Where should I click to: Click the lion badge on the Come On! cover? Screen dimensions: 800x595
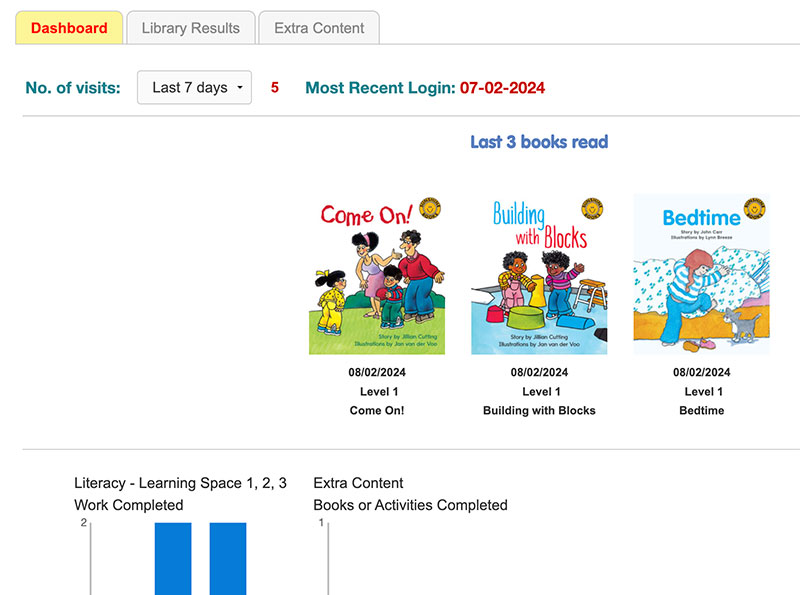pyautogui.click(x=432, y=209)
